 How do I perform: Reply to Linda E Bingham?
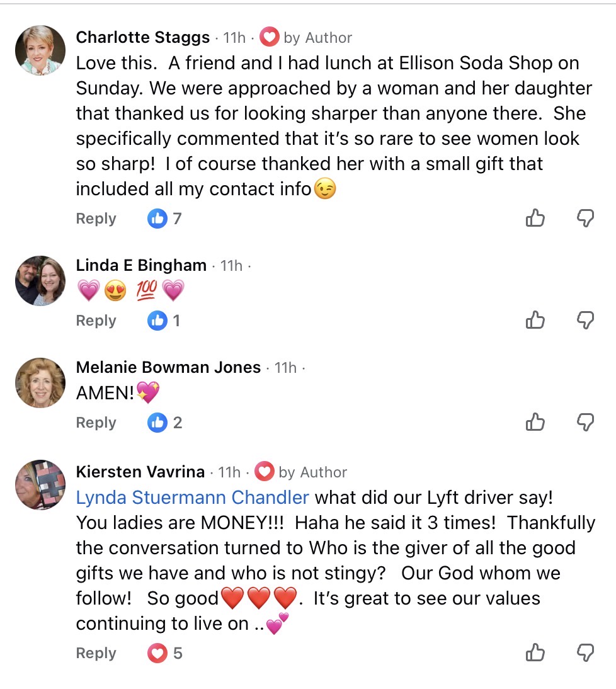pyautogui.click(x=96, y=321)
